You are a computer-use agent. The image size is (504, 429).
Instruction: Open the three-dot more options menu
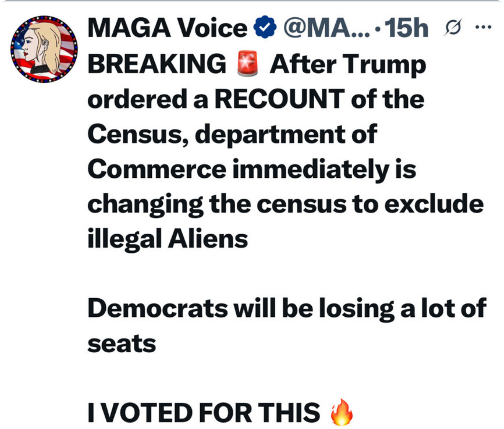coord(483,27)
